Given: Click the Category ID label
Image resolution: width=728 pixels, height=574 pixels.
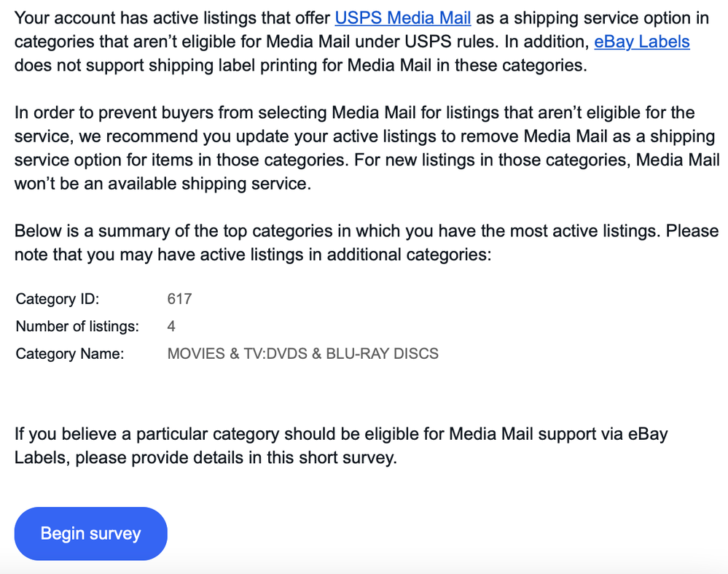Looking at the screenshot, I should tap(57, 299).
